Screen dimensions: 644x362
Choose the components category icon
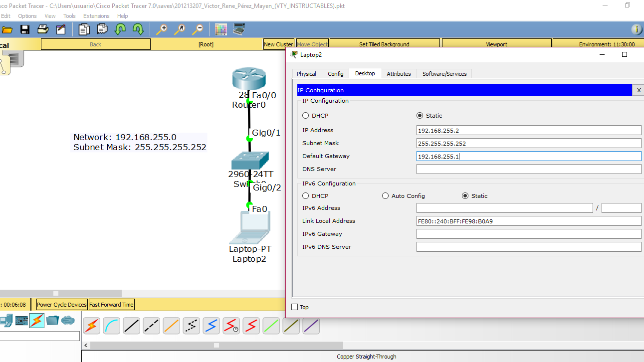(x=21, y=321)
